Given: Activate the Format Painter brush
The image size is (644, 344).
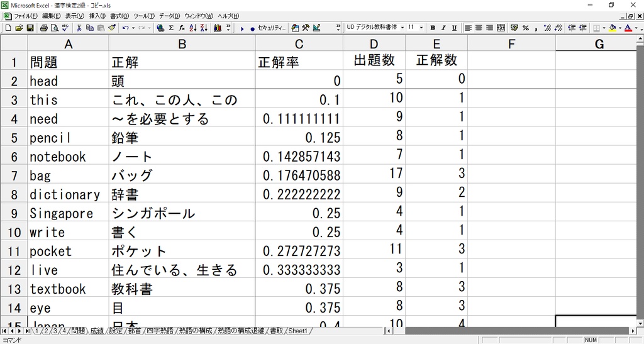Looking at the screenshot, I should pos(112,28).
